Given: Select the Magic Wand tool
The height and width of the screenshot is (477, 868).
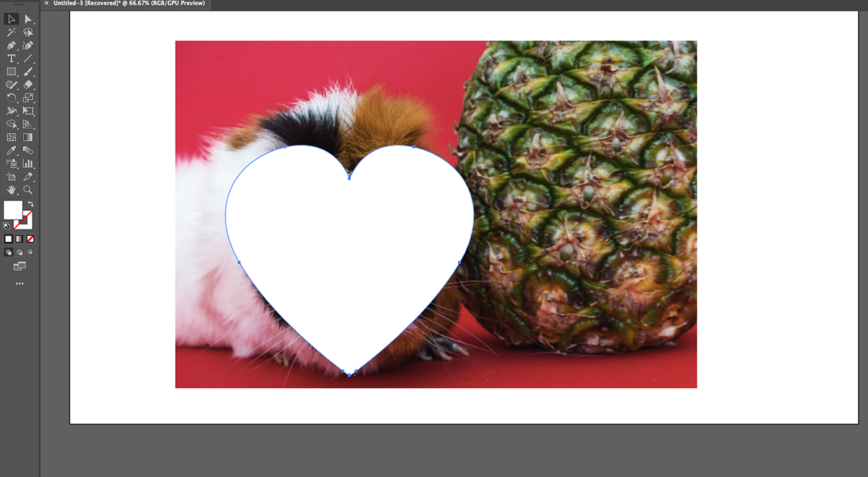Looking at the screenshot, I should pyautogui.click(x=11, y=33).
